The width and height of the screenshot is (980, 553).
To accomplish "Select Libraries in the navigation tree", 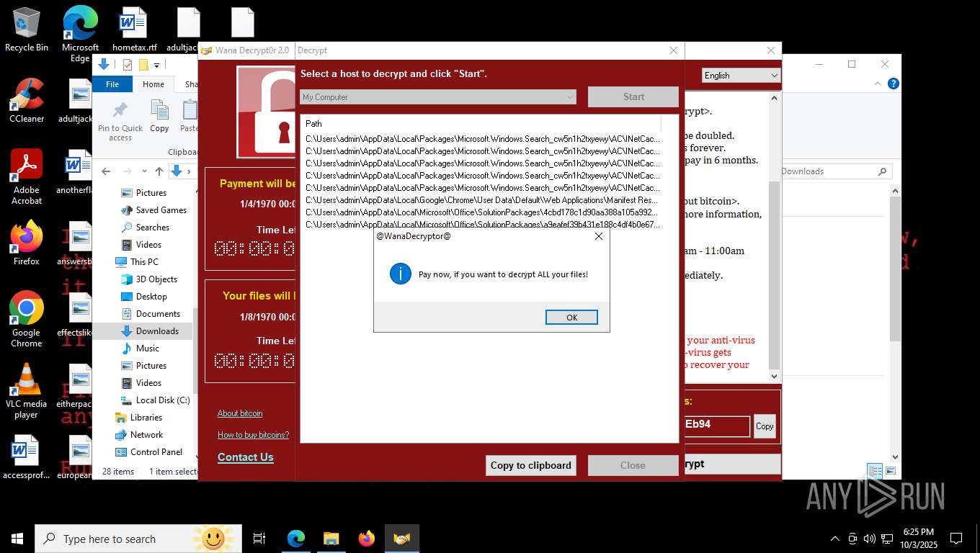I will pyautogui.click(x=146, y=418).
